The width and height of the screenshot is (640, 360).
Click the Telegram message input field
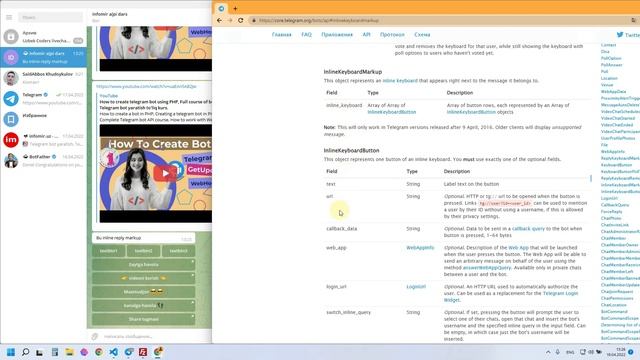(155, 336)
